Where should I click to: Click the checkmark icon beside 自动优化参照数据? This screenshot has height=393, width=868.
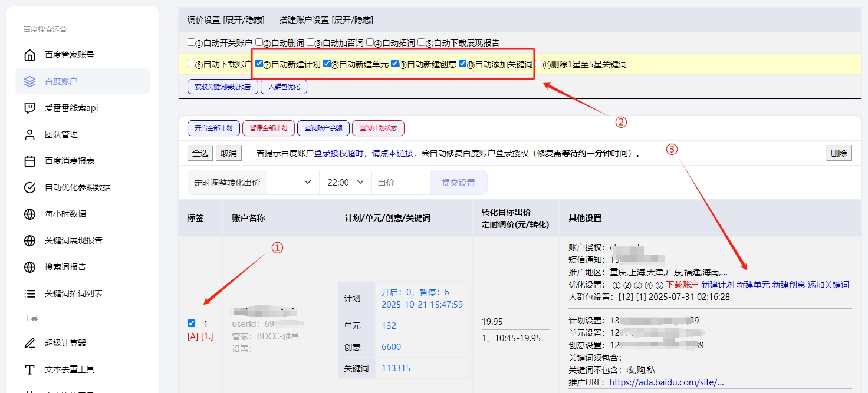(x=29, y=187)
